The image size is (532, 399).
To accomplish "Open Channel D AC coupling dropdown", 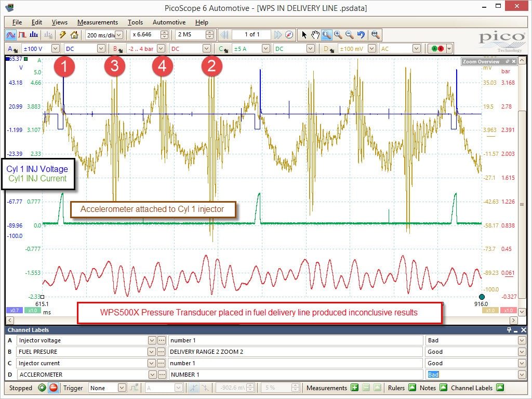I will pos(417,49).
